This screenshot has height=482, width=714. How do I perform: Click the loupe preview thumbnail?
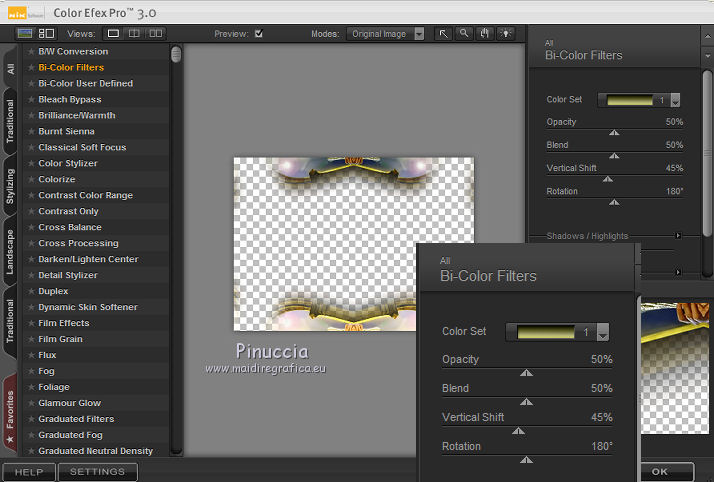675,368
